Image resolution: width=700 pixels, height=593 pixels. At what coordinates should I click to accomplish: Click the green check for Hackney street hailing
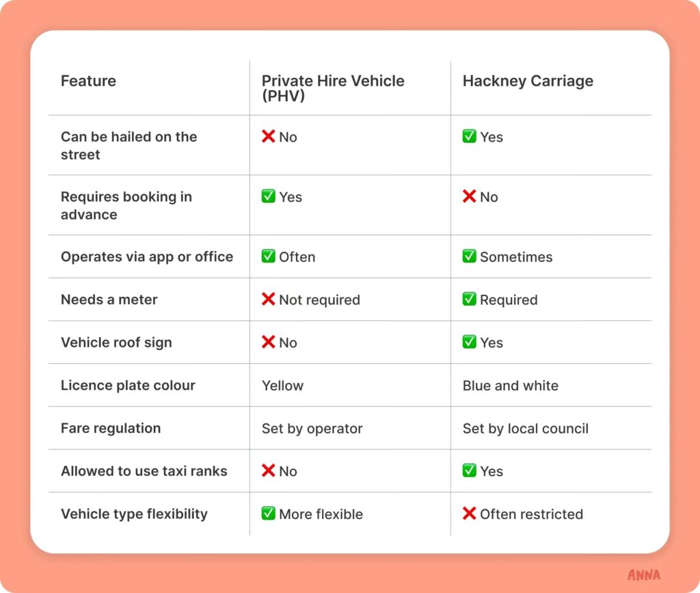470,137
